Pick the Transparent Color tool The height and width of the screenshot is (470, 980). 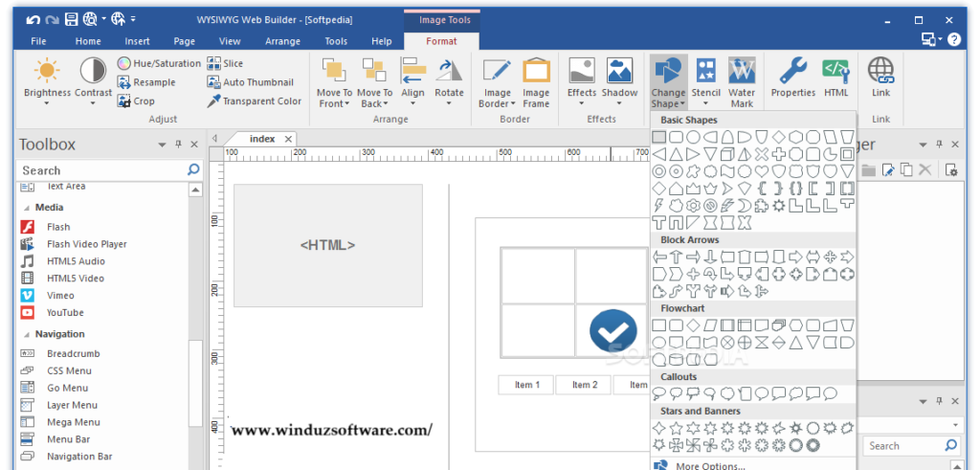coord(255,101)
